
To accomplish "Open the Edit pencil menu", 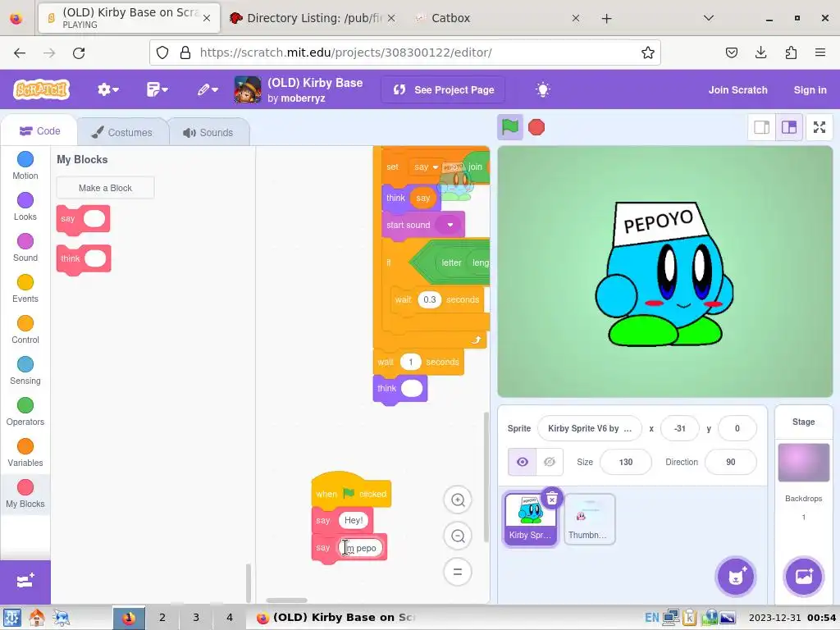I will (x=208, y=89).
